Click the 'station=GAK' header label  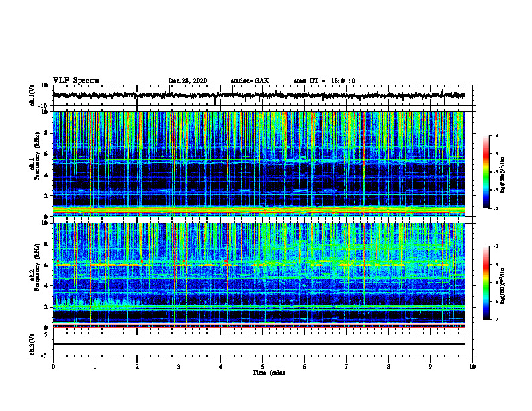tap(250, 81)
